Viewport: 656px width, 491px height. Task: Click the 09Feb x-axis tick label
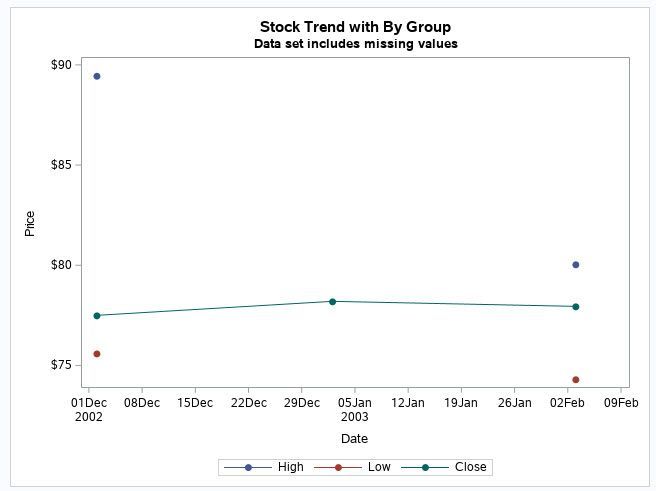[621, 403]
